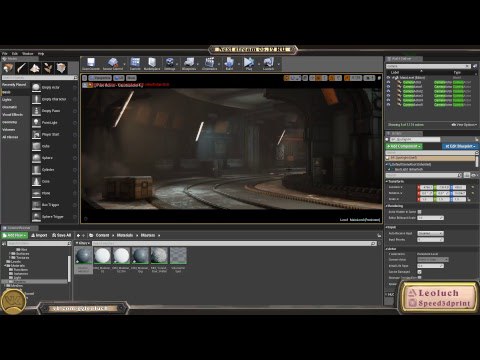Viewport: 480px width, 360px height.
Task: Click the Play toolbar icon
Action: pos(249,62)
